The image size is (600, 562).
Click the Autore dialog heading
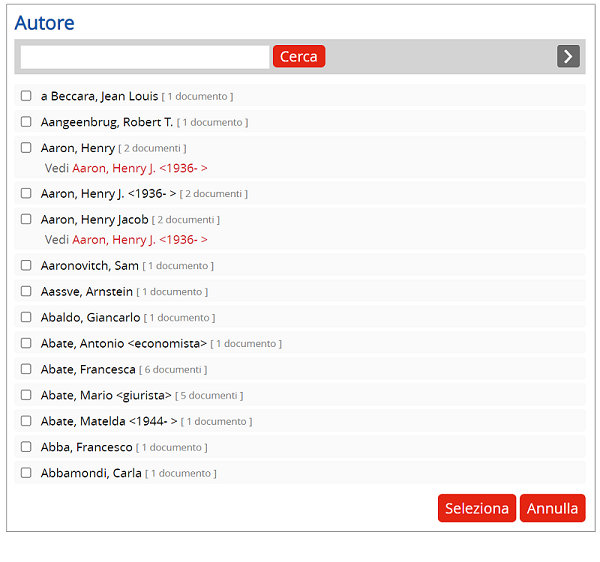[44, 23]
